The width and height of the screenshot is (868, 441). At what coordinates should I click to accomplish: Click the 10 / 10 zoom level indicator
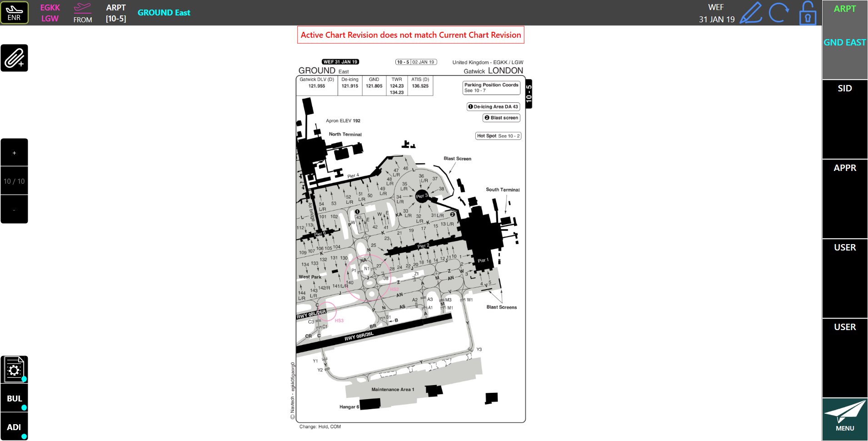tap(14, 181)
